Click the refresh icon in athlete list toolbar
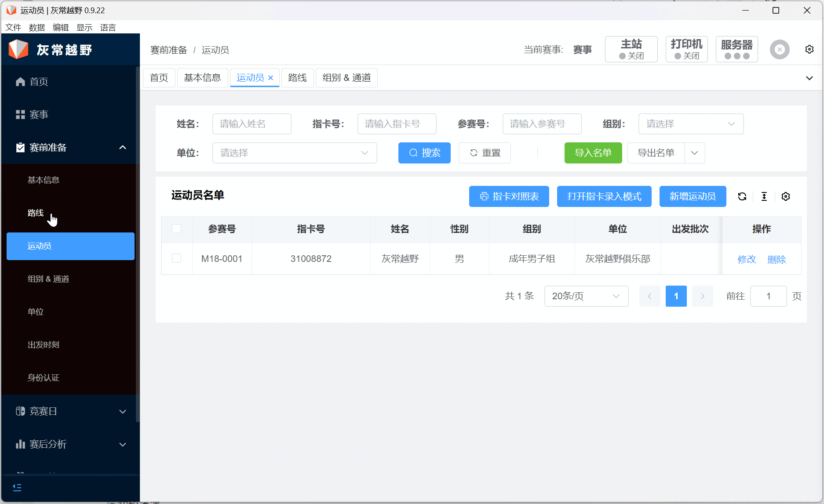This screenshot has height=504, width=824. pyautogui.click(x=742, y=196)
